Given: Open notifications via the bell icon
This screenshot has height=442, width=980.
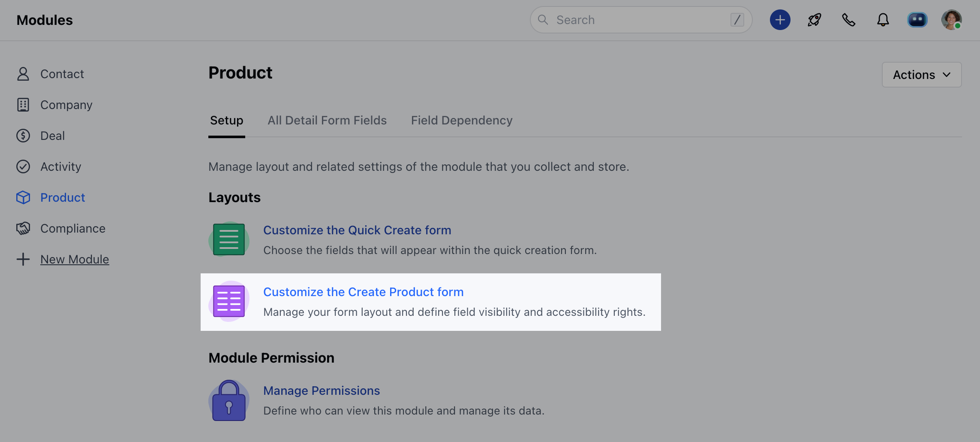Looking at the screenshot, I should click(x=883, y=20).
